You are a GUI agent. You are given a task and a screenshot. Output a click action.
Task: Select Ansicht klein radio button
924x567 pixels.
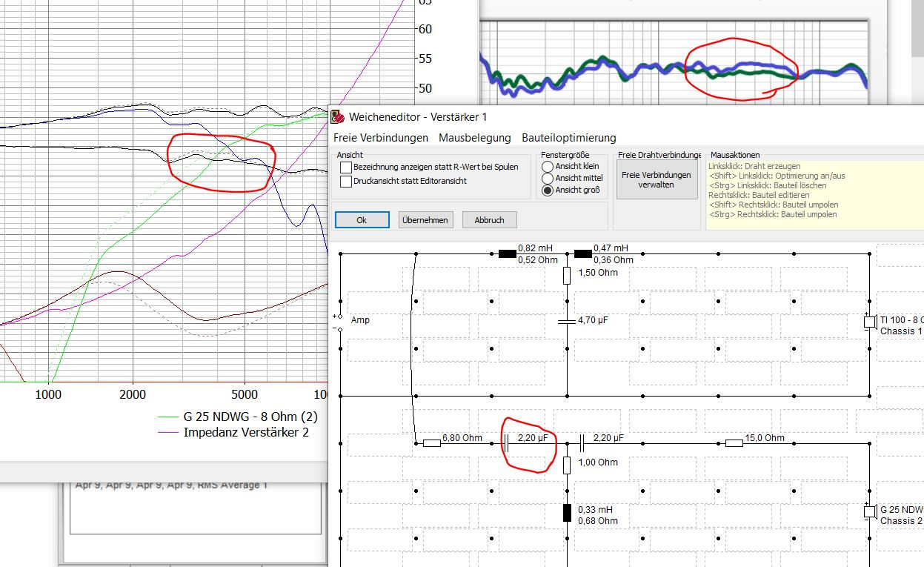[x=548, y=167]
